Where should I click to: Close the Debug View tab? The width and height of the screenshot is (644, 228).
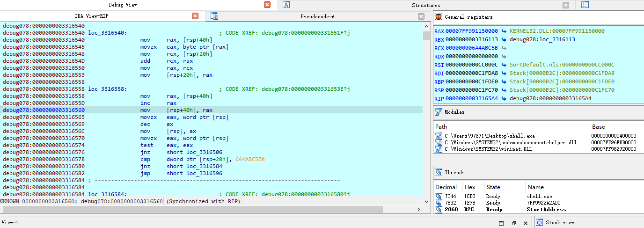(x=267, y=5)
